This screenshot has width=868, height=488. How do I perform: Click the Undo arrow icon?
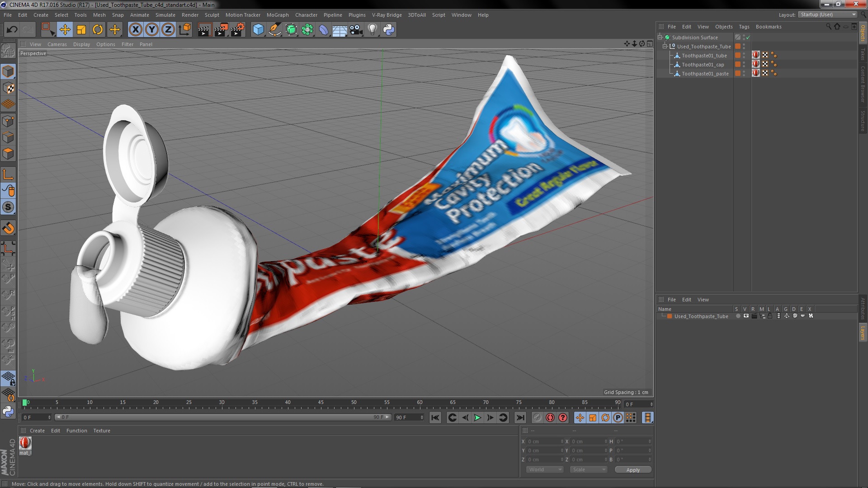pyautogui.click(x=12, y=30)
